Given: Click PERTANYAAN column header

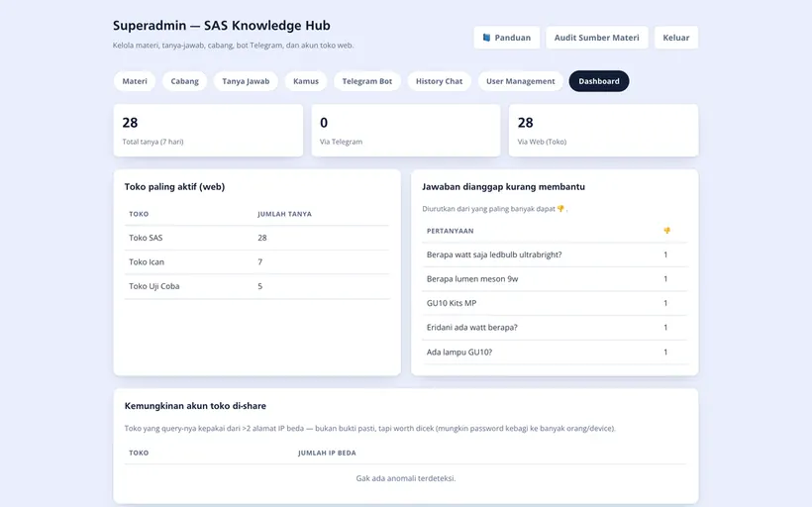Looking at the screenshot, I should click(x=450, y=231).
